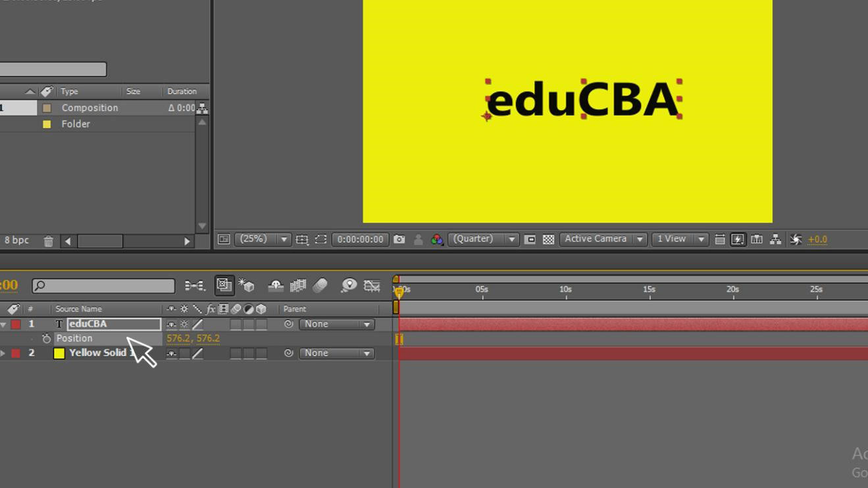
Task: Enable frame blending for the composition
Action: (298, 285)
